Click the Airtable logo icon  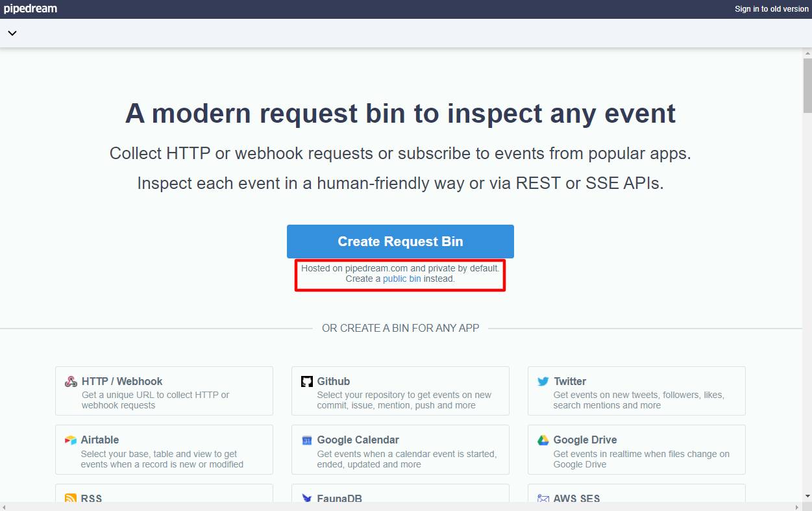pyautogui.click(x=71, y=440)
